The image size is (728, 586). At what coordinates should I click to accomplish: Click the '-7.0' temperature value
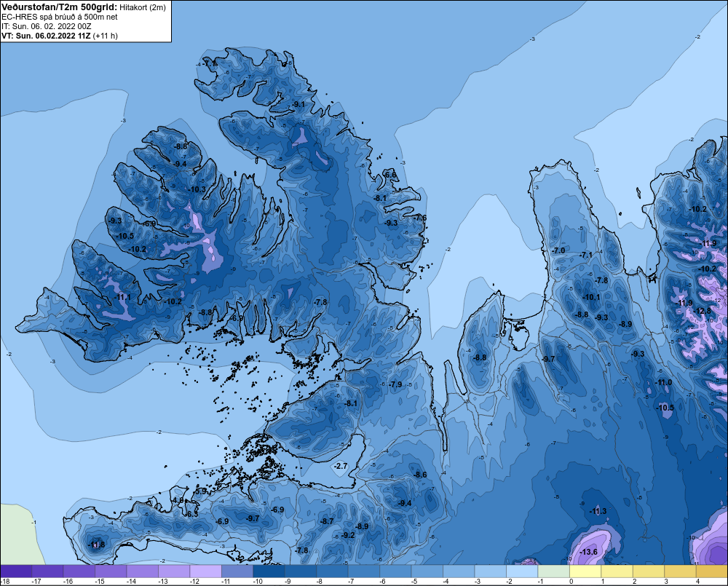(558, 250)
